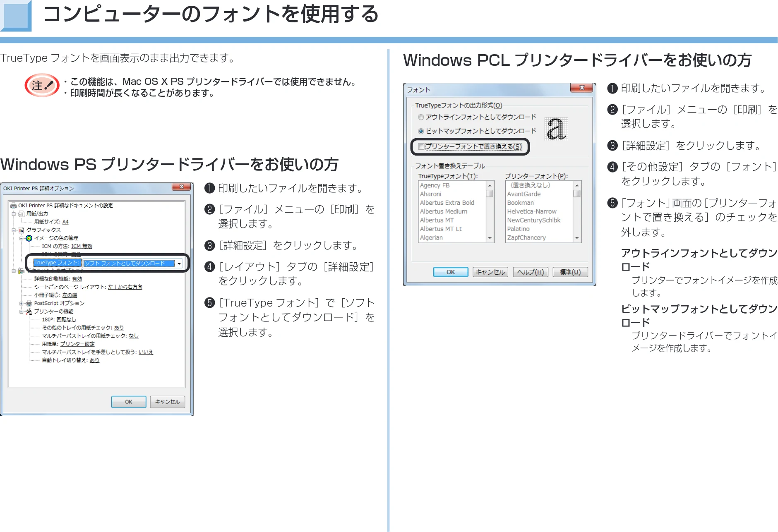Click the A4 paper size value
Image resolution: width=778 pixels, height=532 pixels.
click(65, 222)
